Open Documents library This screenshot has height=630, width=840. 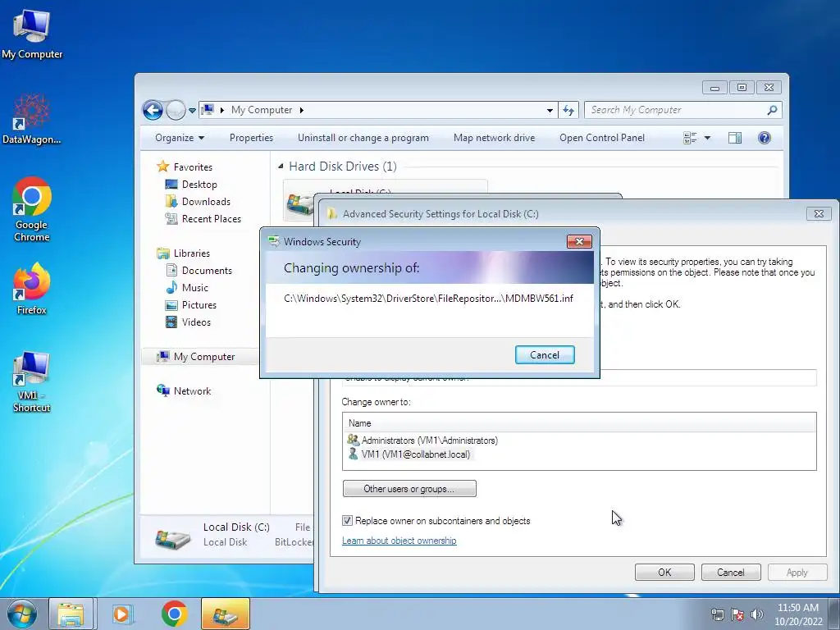pyautogui.click(x=199, y=271)
